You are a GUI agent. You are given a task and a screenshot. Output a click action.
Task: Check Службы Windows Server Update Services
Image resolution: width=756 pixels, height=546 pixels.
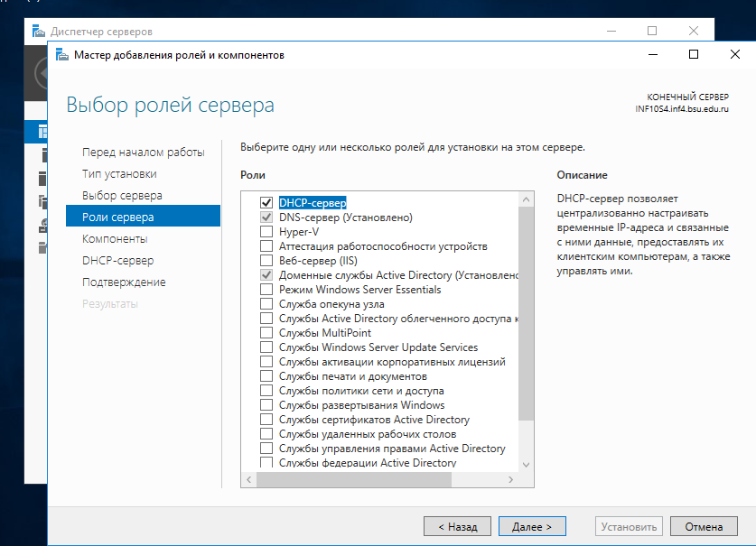pos(266,347)
